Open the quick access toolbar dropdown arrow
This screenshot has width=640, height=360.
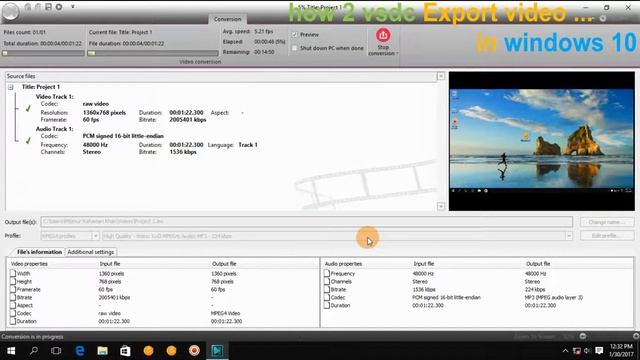click(x=73, y=7)
